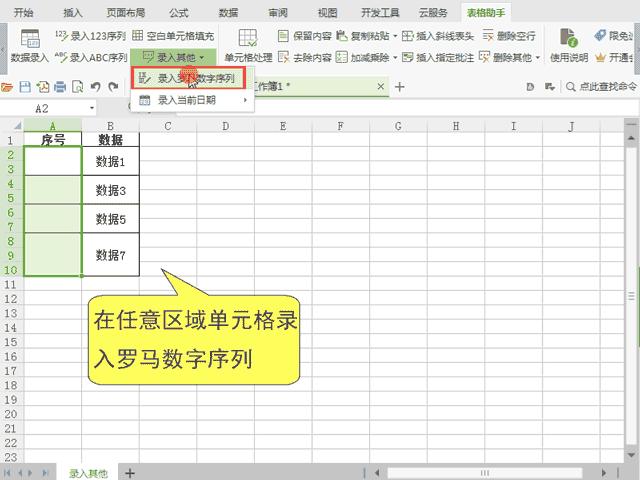Click the horizontal scrollbar thumb
This screenshot has height=480, width=640.
484,473
